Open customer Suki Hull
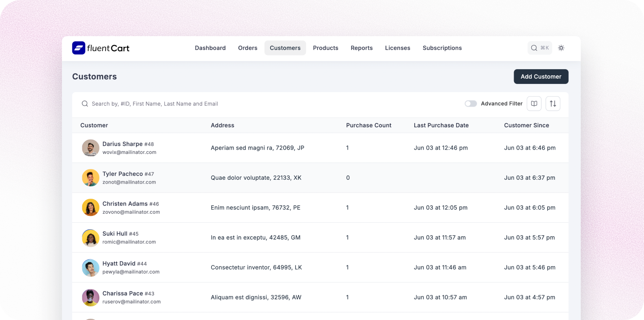Viewport: 644px width, 320px height. point(115,234)
